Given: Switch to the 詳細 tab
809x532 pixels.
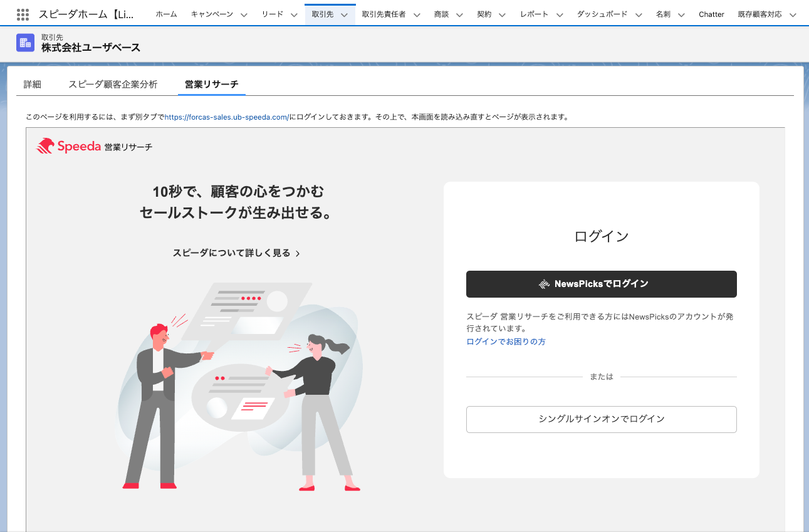Looking at the screenshot, I should (x=32, y=84).
